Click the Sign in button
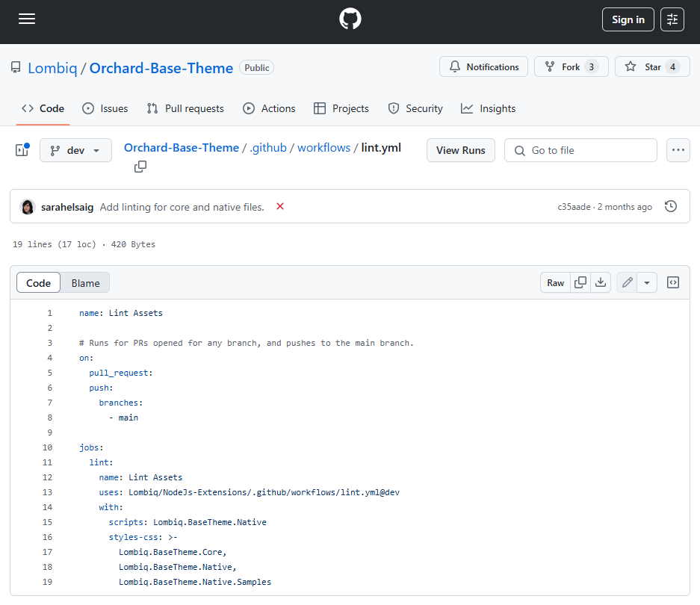Image resolution: width=700 pixels, height=605 pixels. [628, 19]
